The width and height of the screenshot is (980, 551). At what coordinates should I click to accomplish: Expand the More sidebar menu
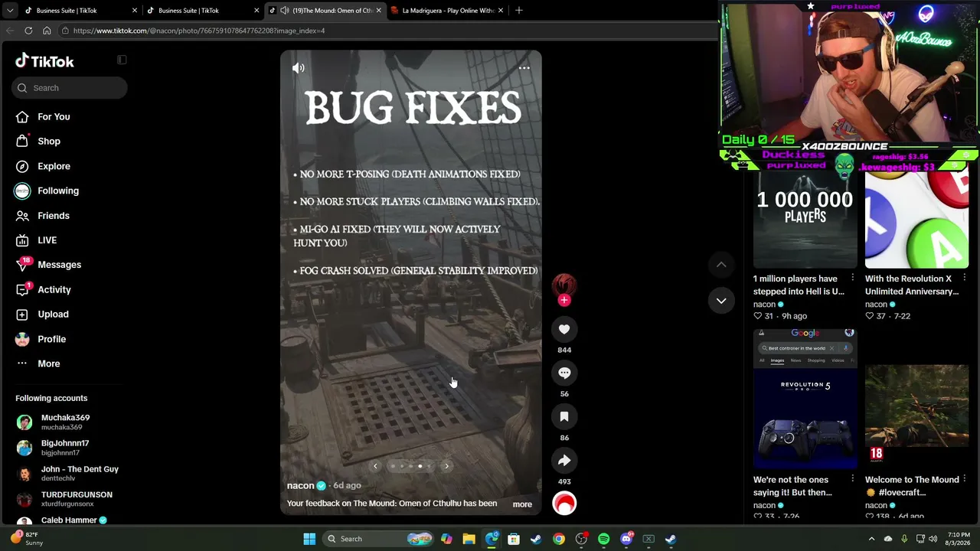48,364
